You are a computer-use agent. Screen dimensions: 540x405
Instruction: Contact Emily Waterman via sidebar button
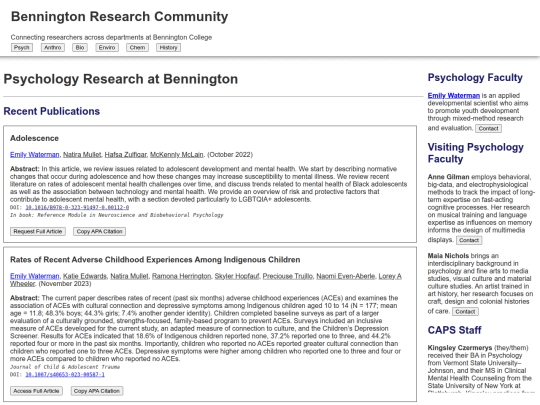tap(488, 128)
